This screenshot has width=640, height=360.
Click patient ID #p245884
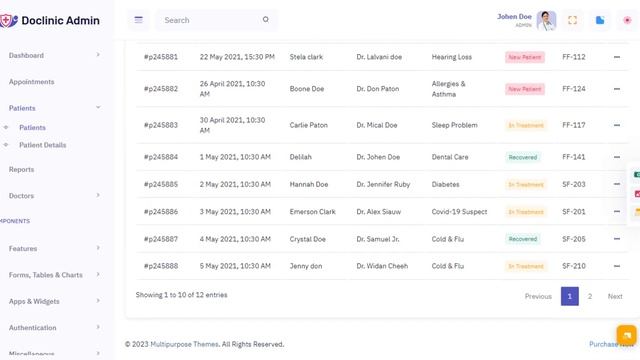[x=161, y=157]
